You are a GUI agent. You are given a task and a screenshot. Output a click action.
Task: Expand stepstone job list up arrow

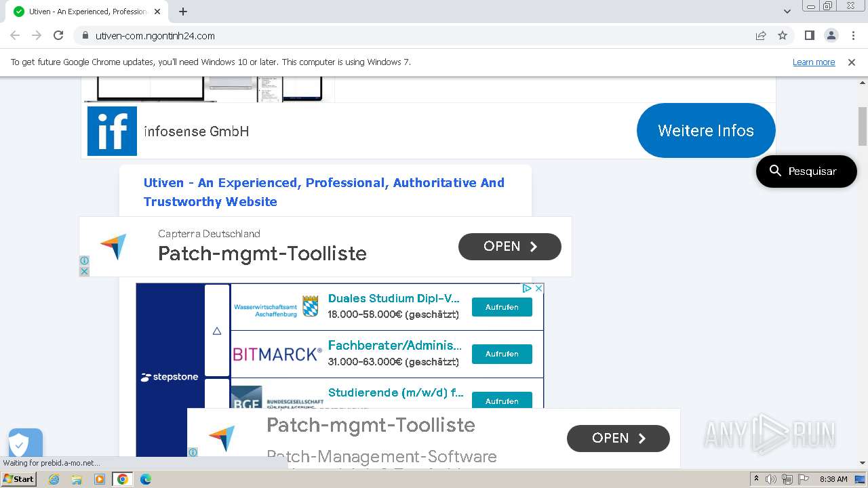pyautogui.click(x=217, y=331)
